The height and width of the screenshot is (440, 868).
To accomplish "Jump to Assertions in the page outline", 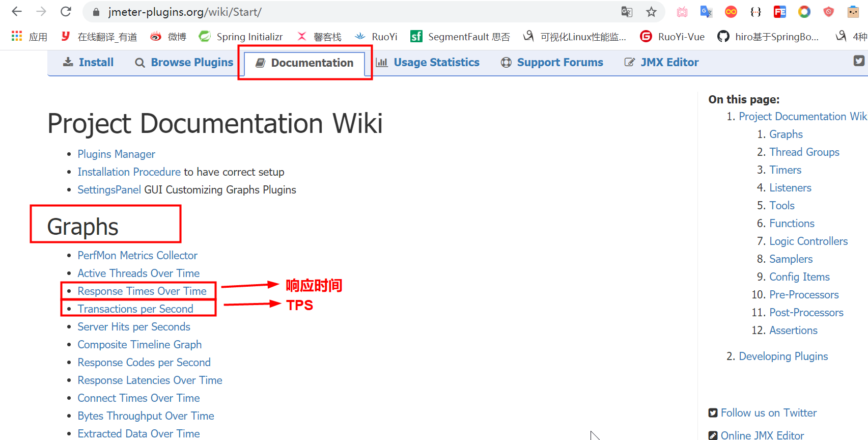I will 793,330.
